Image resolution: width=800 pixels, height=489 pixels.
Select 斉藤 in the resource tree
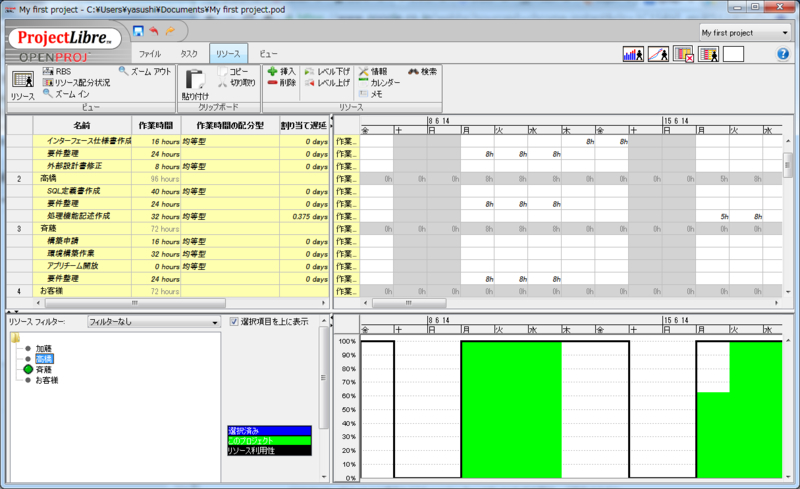click(x=44, y=370)
